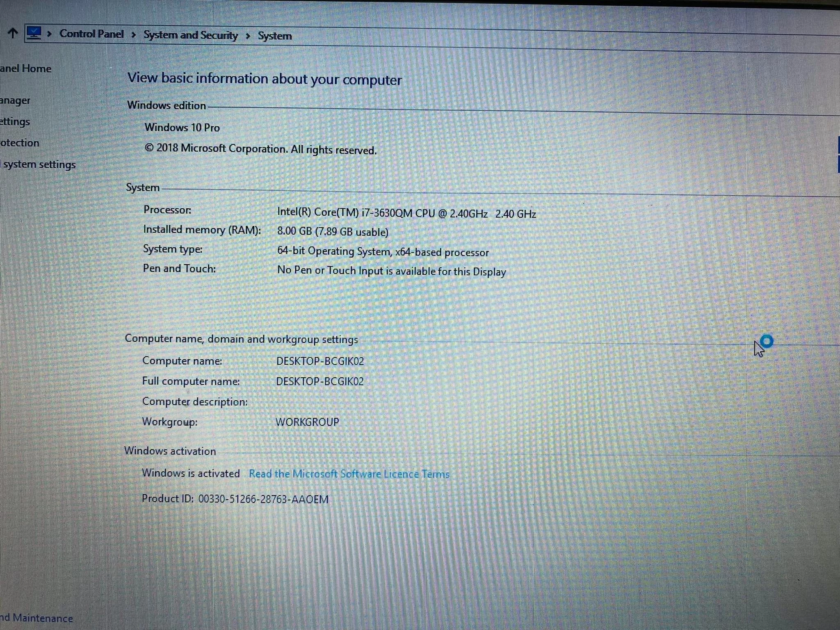Click Windows is activated text
This screenshot has width=840, height=630.
(191, 473)
